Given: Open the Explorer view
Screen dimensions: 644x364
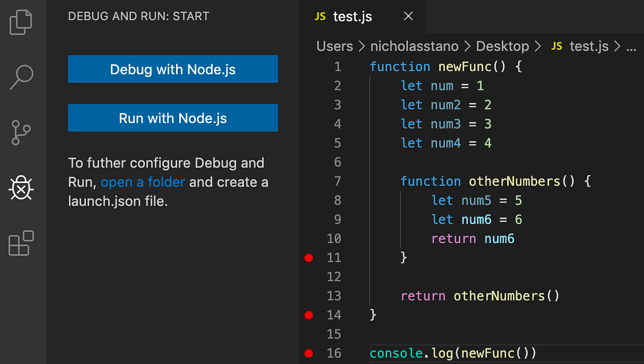Looking at the screenshot, I should [x=21, y=21].
